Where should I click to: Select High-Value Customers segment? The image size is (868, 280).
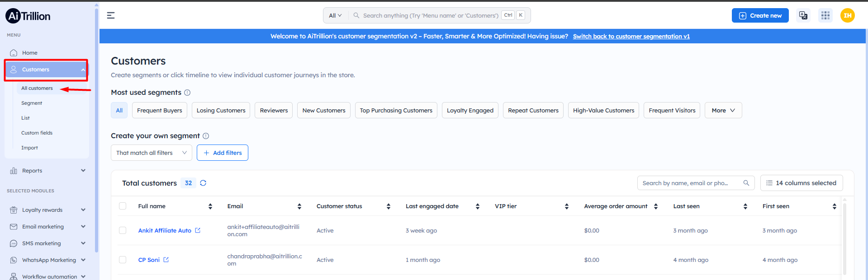[603, 110]
